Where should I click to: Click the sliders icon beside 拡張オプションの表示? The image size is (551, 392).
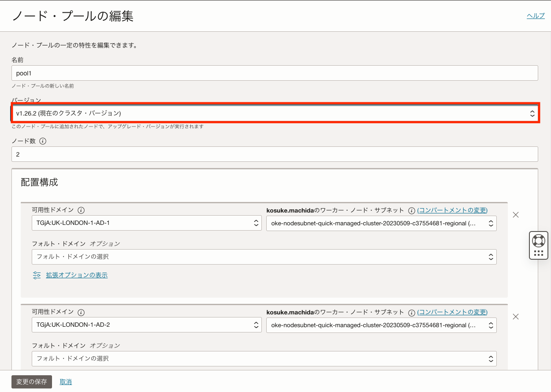click(x=37, y=275)
